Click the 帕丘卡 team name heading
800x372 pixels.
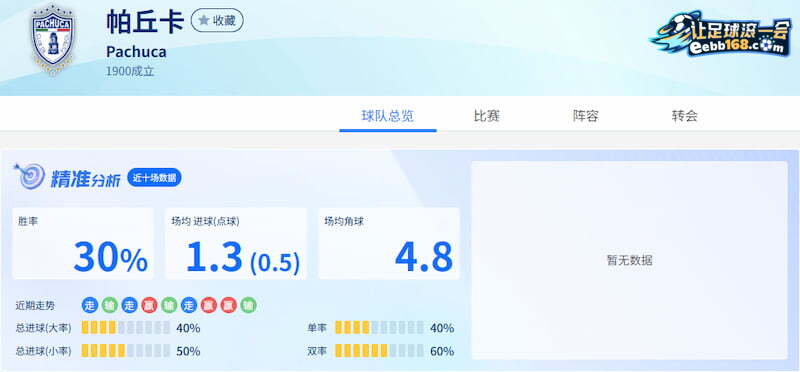(145, 21)
